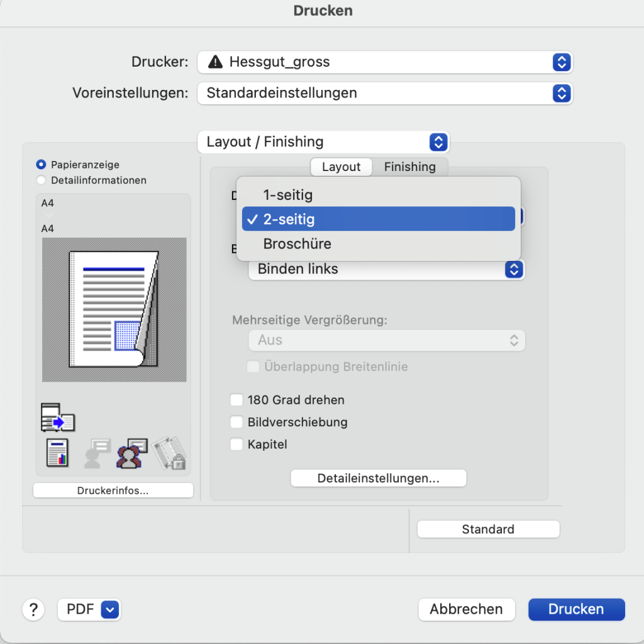Click the document with bar chart icon
The height and width of the screenshot is (644, 644).
(x=58, y=453)
